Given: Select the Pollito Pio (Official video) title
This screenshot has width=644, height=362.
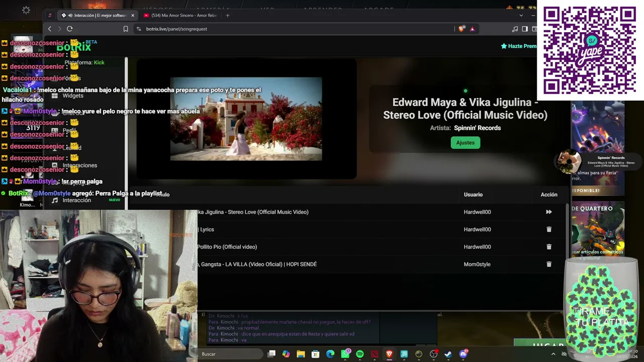Looking at the screenshot, I should click(227, 247).
